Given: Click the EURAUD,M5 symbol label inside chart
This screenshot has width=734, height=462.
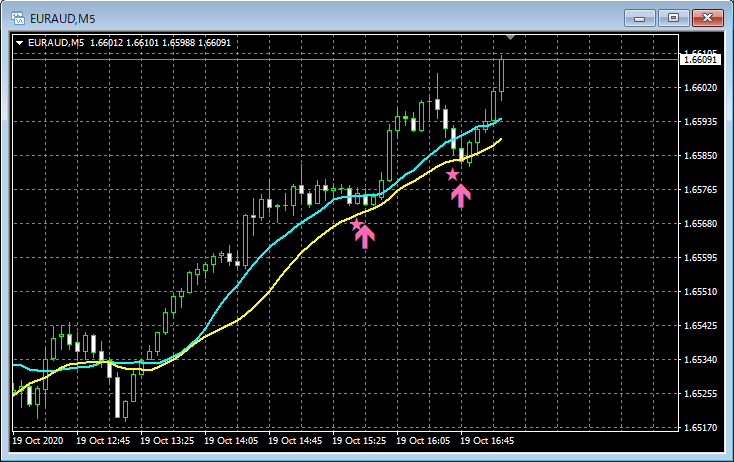Looking at the screenshot, I should coord(56,43).
